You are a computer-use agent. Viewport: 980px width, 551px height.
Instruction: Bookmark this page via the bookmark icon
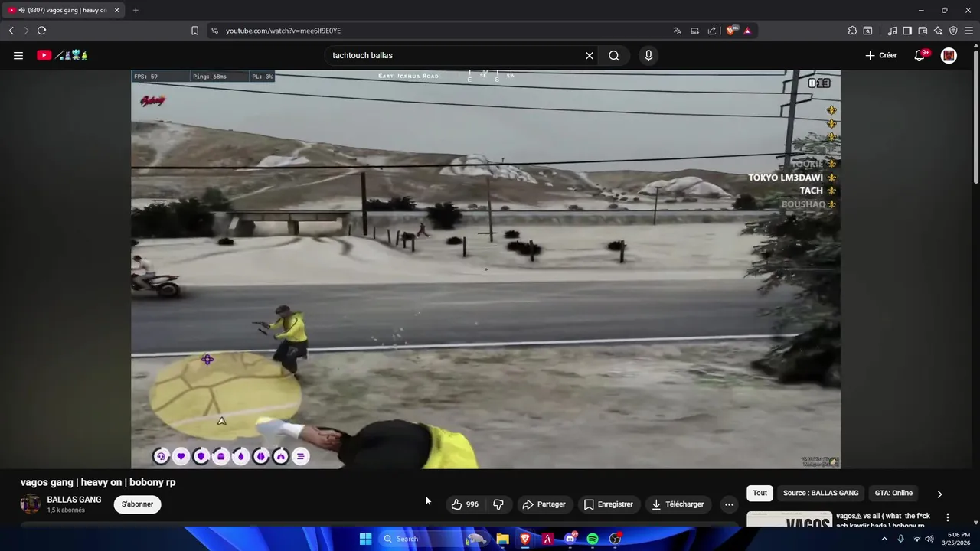click(x=194, y=31)
